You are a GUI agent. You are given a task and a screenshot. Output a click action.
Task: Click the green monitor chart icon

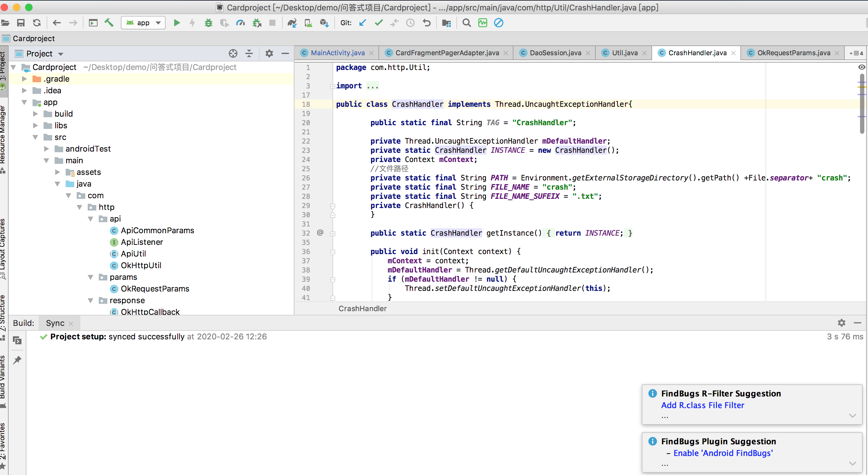click(482, 23)
